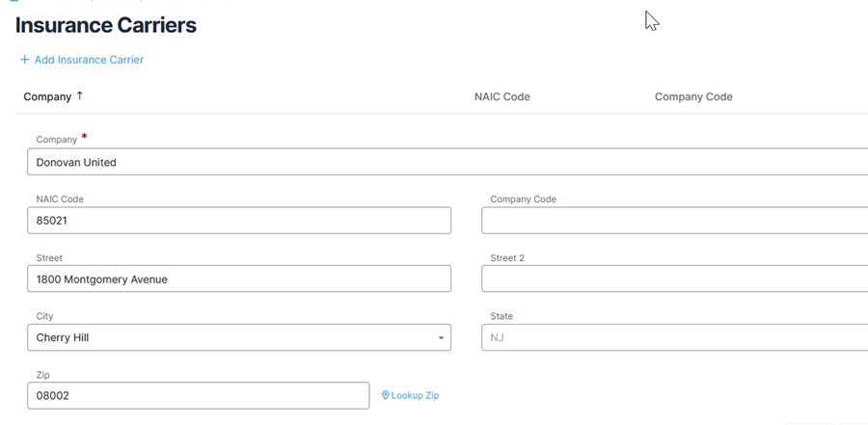Click the Insurance Carriers page heading
The height and width of the screenshot is (425, 868).
pos(106,25)
